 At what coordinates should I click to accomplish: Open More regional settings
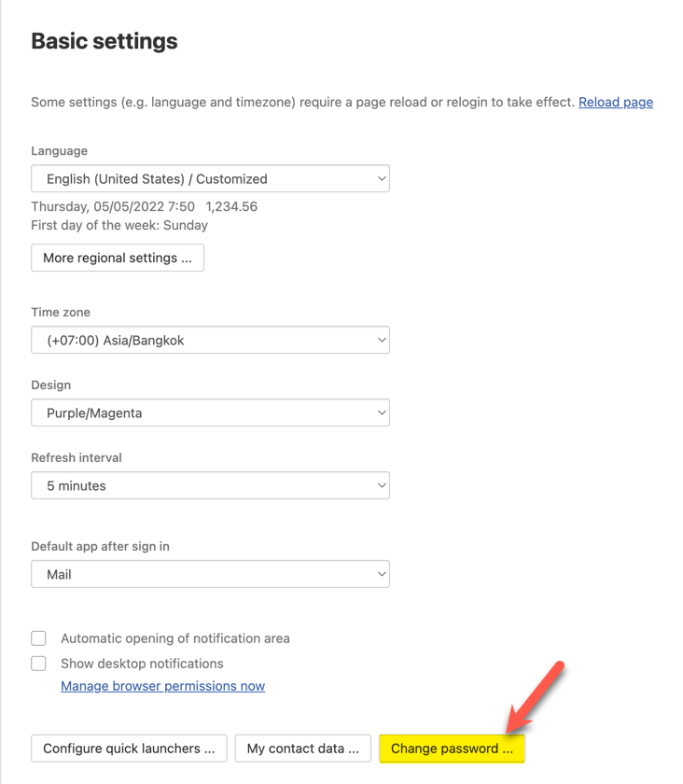pyautogui.click(x=118, y=258)
